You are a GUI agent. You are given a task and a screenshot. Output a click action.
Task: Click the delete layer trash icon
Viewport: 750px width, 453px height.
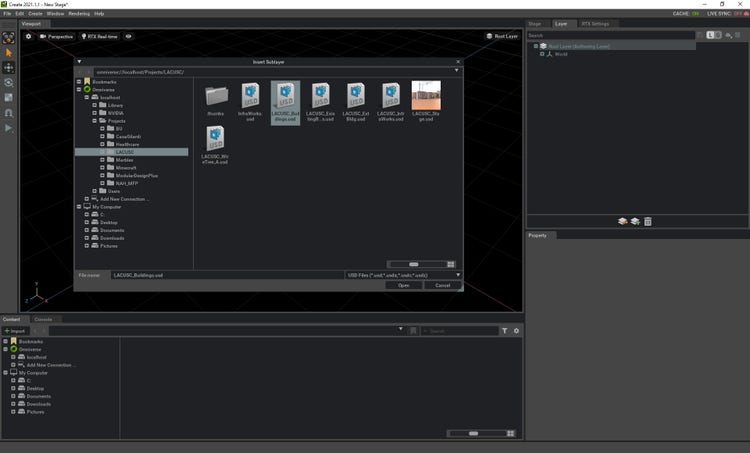pyautogui.click(x=648, y=221)
